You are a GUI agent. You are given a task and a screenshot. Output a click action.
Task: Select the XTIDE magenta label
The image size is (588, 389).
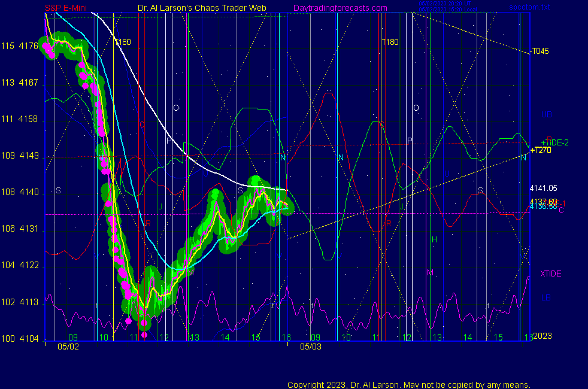(551, 273)
